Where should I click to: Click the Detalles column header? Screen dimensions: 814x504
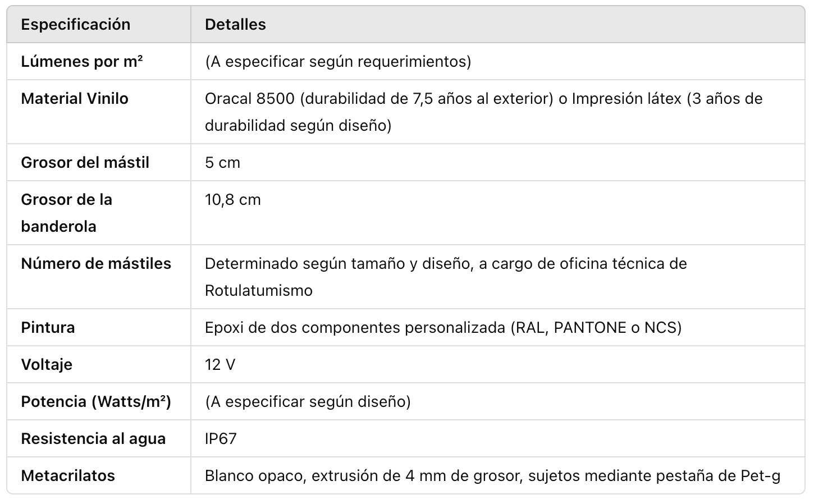coord(235,25)
